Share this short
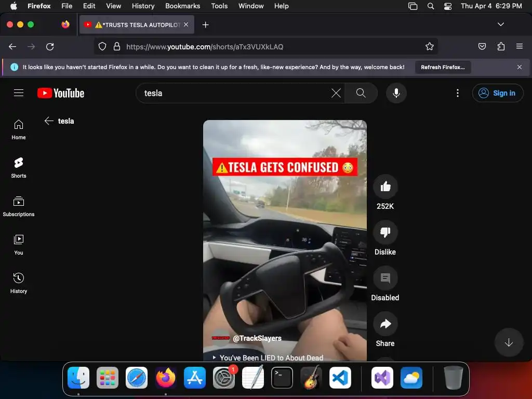The image size is (532, 399). point(385,324)
